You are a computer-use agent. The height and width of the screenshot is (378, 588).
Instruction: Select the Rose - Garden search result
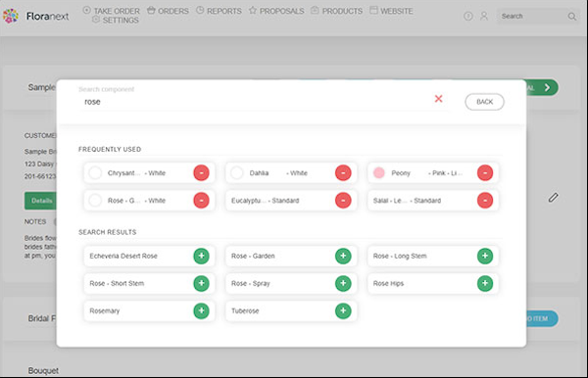291,256
